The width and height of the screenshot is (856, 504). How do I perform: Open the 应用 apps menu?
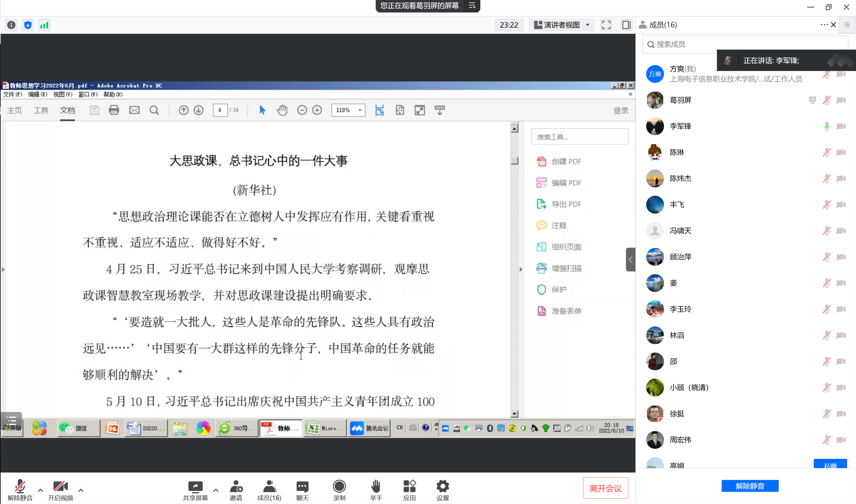coord(409,490)
